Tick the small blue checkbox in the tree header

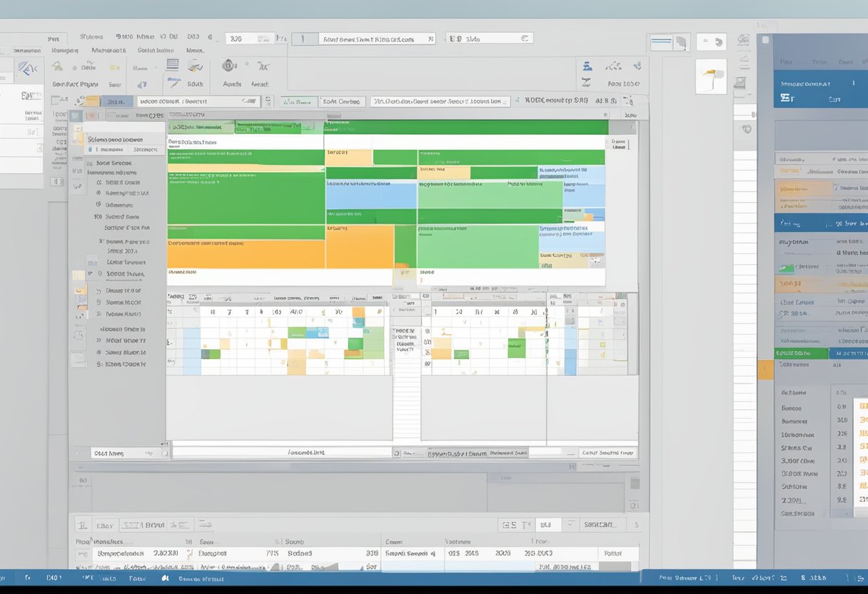[91, 150]
